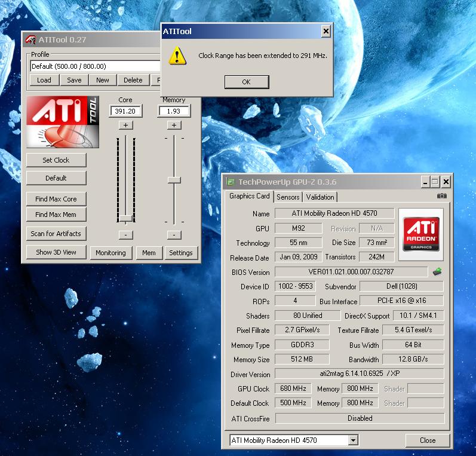Click the BIOS save chip icon
Screen dimensions: 476x456
pos(437,271)
